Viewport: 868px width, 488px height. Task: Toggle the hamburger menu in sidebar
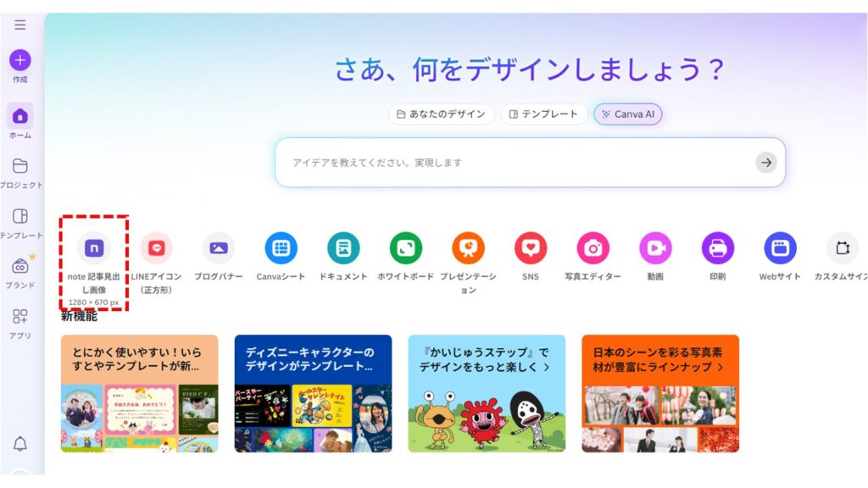[x=20, y=25]
